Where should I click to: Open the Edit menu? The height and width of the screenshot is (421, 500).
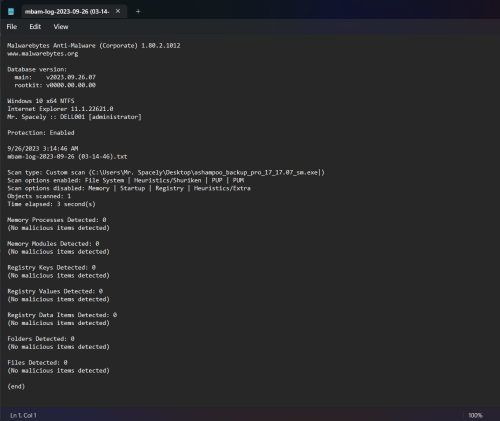(x=35, y=27)
